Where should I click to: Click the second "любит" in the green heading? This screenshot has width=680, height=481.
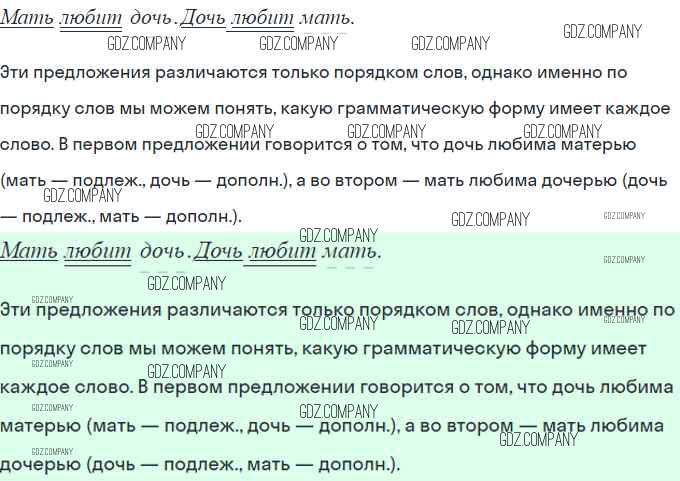pyautogui.click(x=282, y=250)
